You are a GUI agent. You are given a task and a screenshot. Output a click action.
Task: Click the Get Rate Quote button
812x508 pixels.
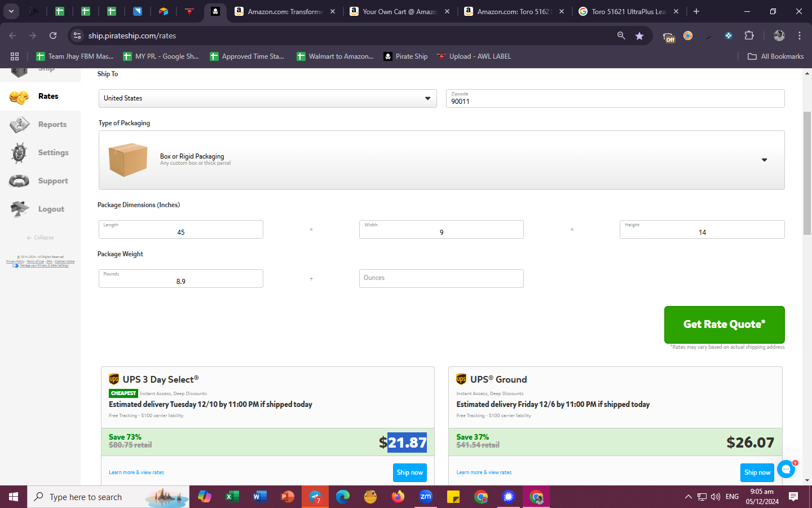pos(724,325)
